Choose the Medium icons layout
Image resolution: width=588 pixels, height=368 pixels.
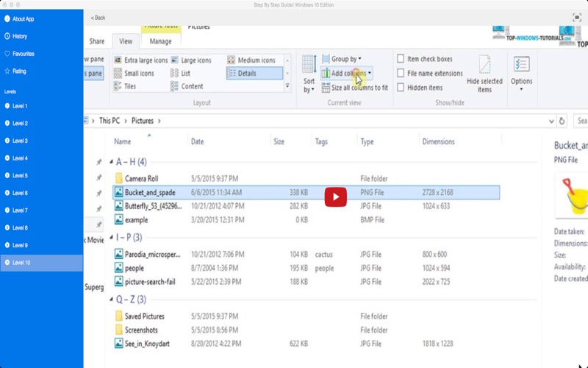coord(251,60)
